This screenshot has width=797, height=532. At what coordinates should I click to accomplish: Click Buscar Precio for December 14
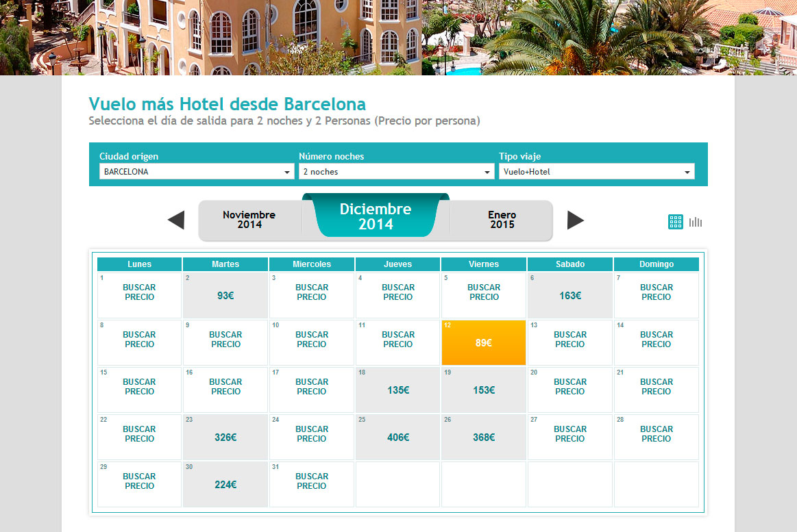[x=656, y=340]
